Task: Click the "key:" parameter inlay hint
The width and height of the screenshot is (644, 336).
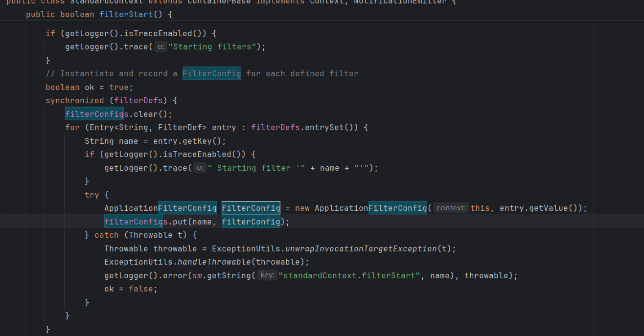Action: pyautogui.click(x=267, y=275)
